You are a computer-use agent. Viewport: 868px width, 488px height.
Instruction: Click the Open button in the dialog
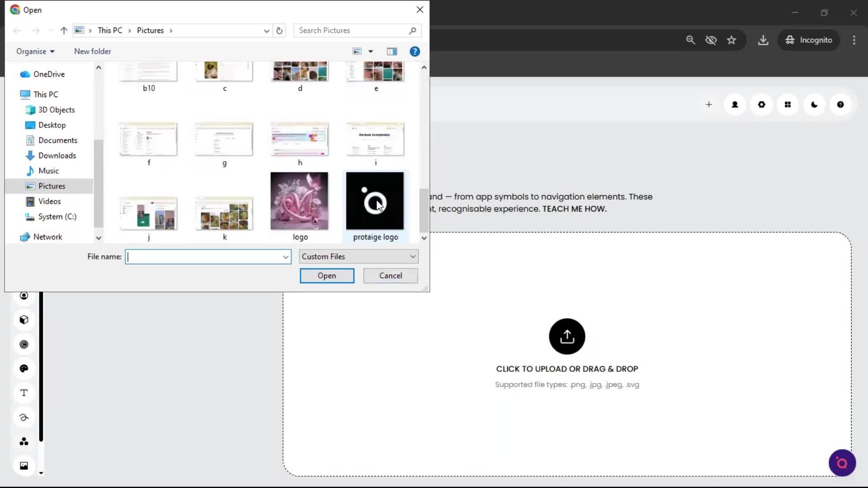point(326,276)
